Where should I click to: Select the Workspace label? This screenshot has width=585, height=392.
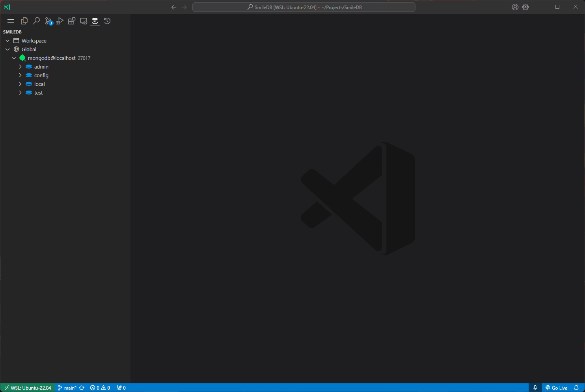click(x=34, y=41)
